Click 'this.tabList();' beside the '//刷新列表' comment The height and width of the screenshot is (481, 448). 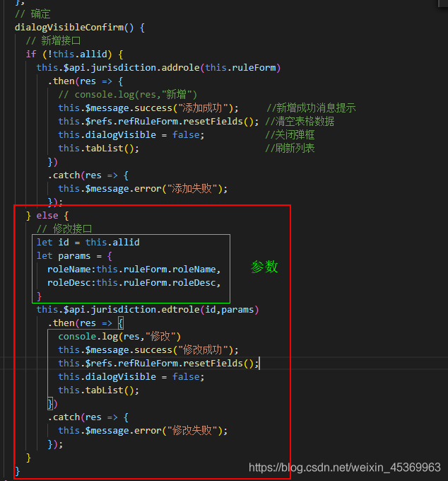click(99, 149)
